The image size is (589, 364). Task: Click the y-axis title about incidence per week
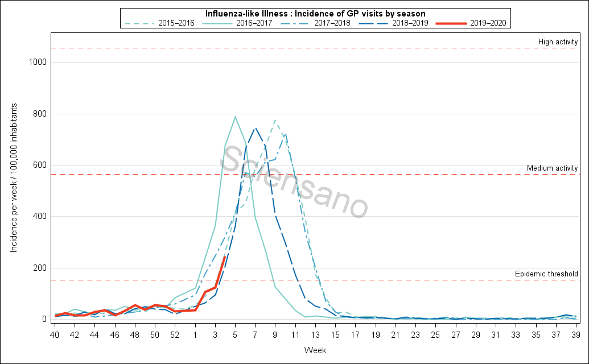pos(13,179)
